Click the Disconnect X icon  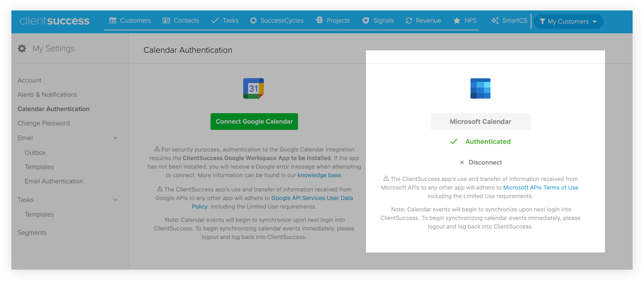point(461,163)
